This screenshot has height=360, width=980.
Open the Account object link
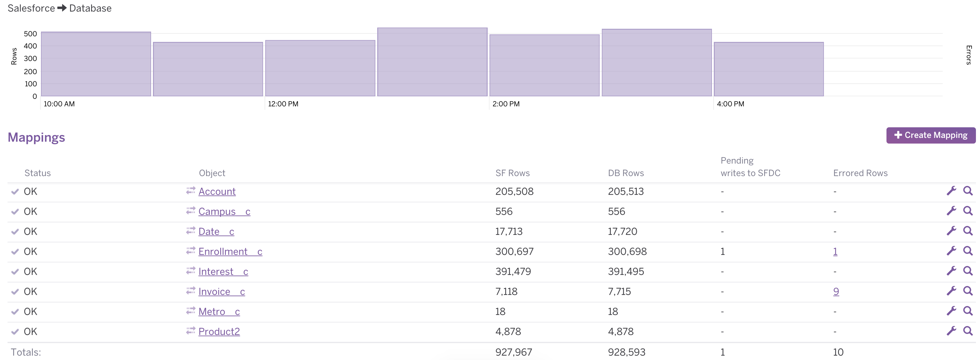(x=217, y=191)
